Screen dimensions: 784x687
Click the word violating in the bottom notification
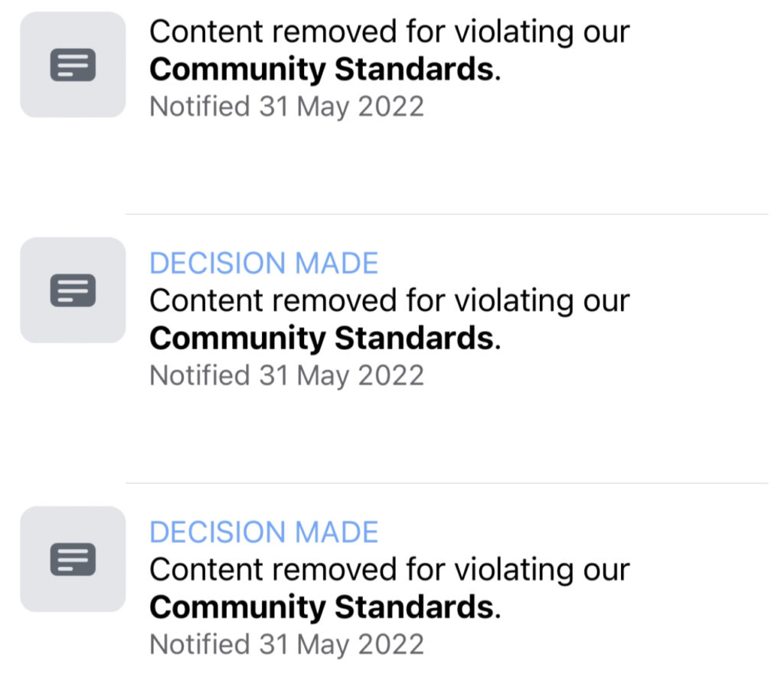[514, 571]
